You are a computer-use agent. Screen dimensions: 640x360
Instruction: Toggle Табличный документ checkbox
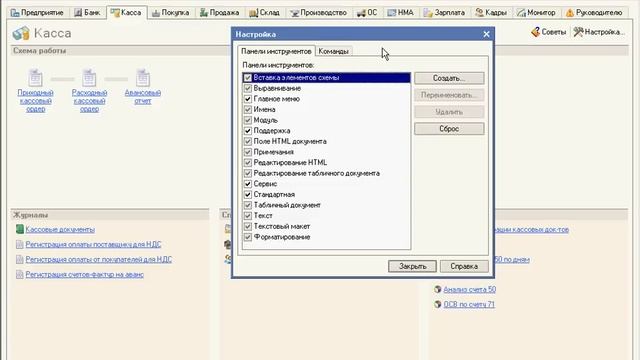pos(248,205)
